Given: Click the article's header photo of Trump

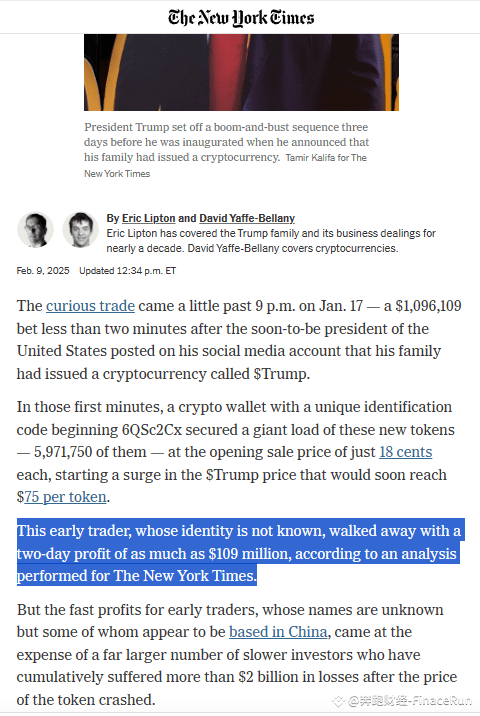Looking at the screenshot, I should point(241,72).
